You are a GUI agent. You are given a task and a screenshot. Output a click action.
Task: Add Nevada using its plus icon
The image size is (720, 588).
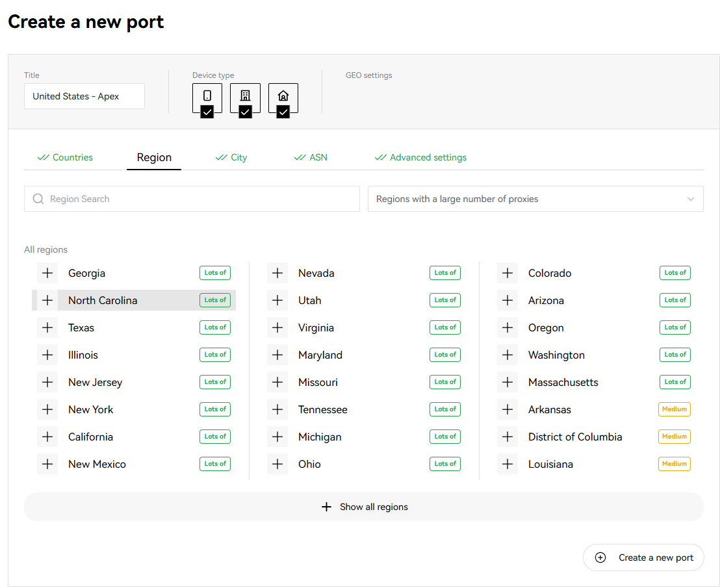point(277,273)
